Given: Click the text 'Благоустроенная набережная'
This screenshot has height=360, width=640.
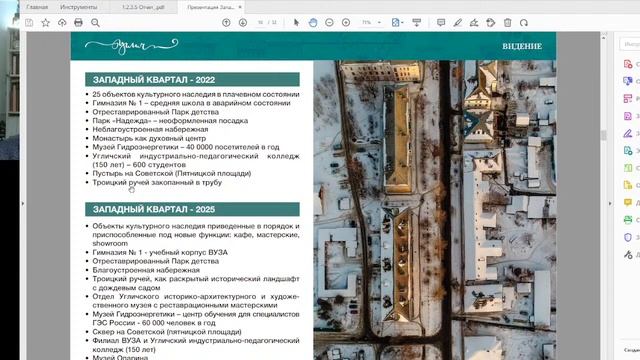Looking at the screenshot, I should pos(146,270).
